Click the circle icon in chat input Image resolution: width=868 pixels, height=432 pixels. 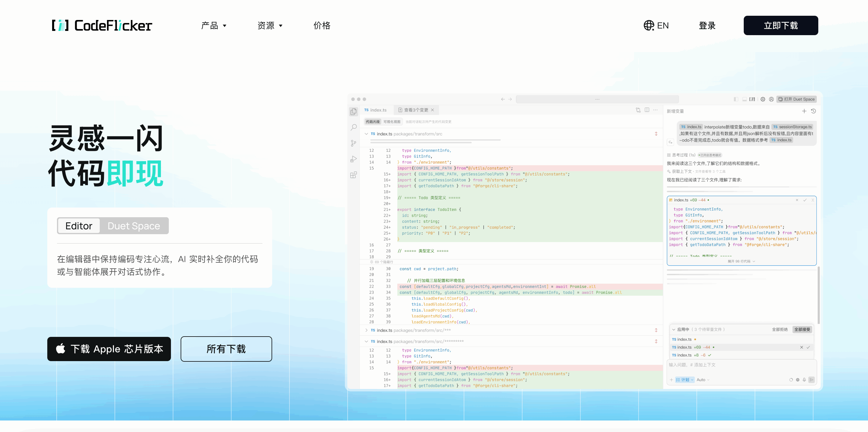click(x=791, y=380)
